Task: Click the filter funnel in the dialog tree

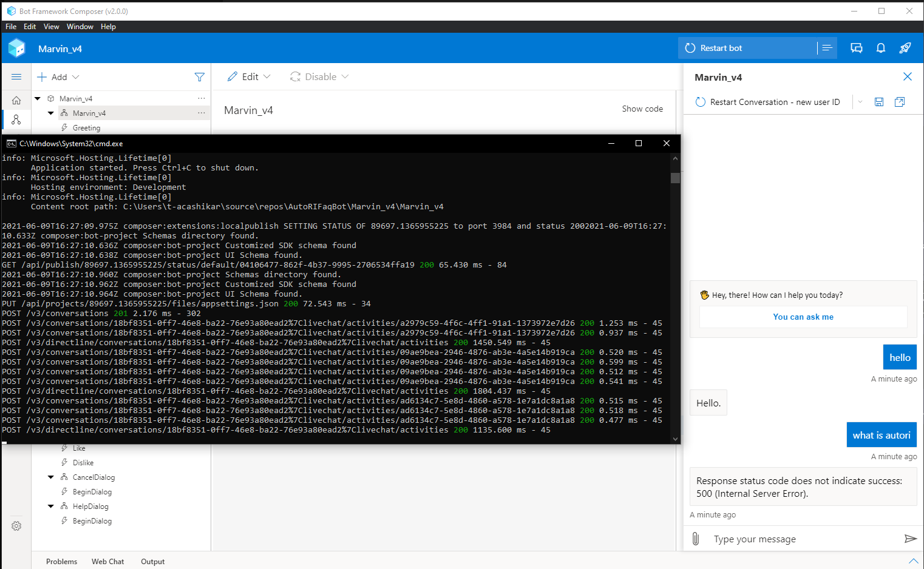Action: [200, 76]
